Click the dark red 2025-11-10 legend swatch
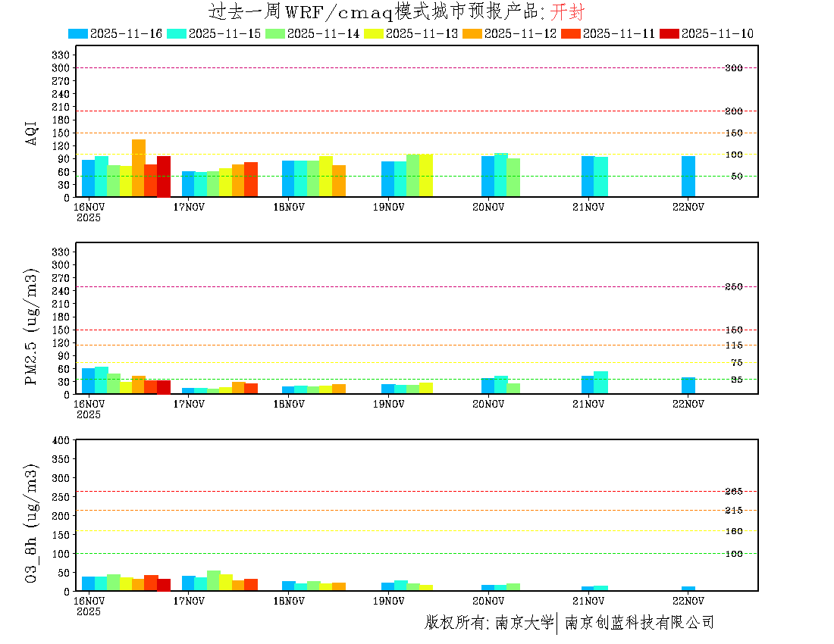The image size is (834, 644). (669, 33)
